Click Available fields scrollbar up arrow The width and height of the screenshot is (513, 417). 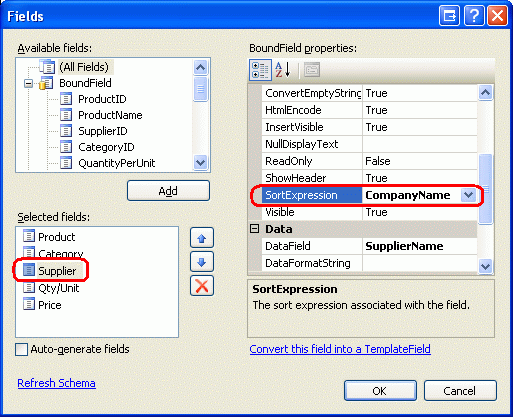[x=200, y=68]
